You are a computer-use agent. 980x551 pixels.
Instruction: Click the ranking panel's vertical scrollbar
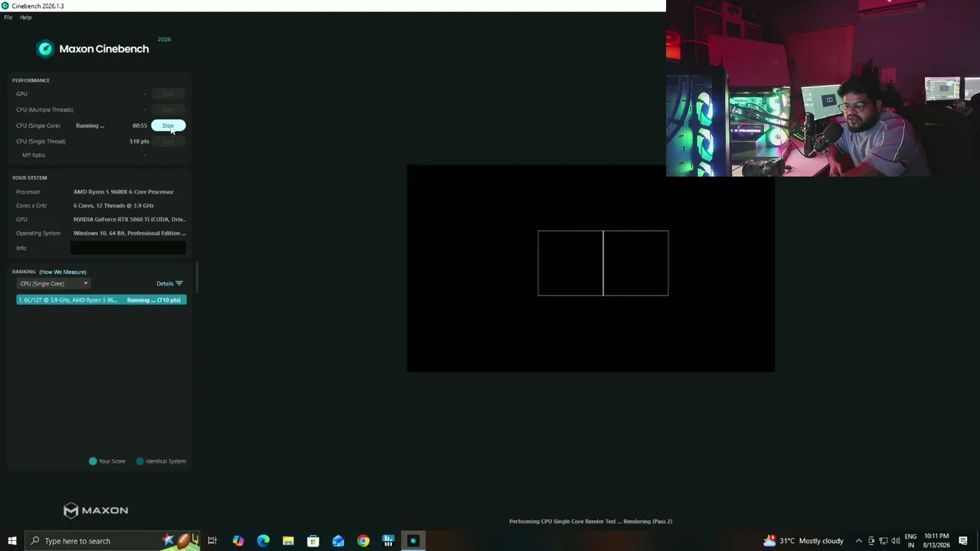(198, 277)
